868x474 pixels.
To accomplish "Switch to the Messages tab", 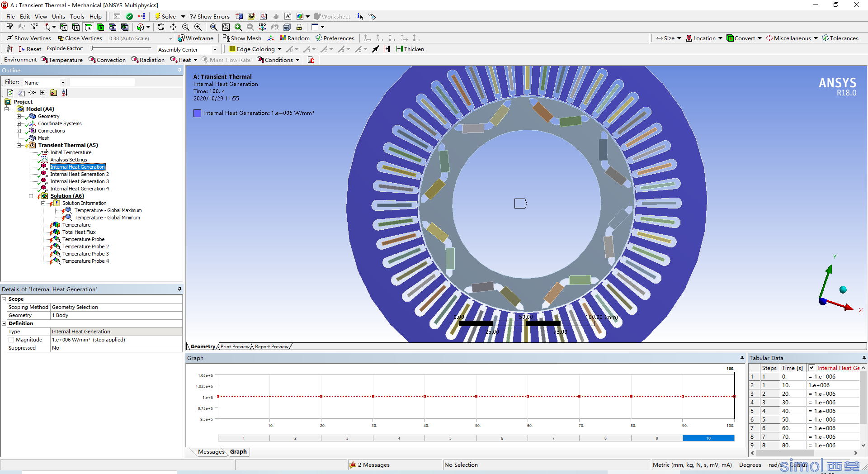I will [211, 451].
